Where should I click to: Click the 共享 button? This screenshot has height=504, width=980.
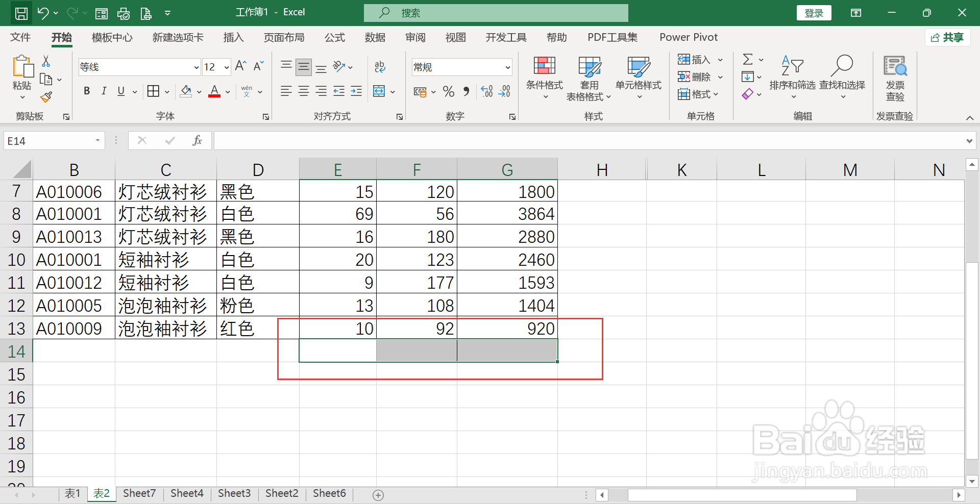[x=947, y=37]
